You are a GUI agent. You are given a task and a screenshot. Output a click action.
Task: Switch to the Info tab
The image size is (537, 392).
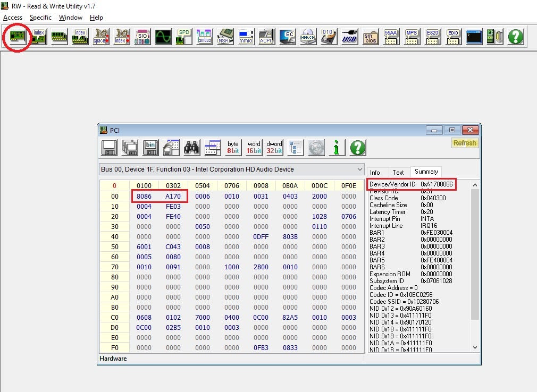coord(375,172)
